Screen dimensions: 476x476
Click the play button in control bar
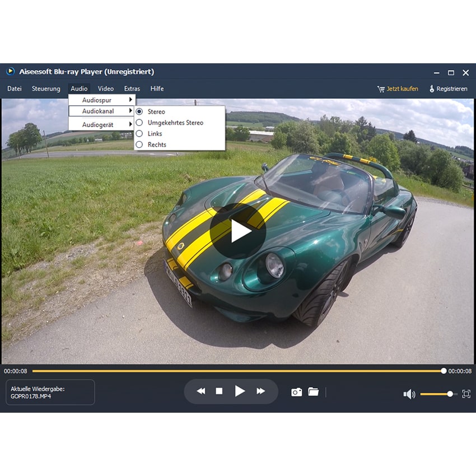[240, 391]
